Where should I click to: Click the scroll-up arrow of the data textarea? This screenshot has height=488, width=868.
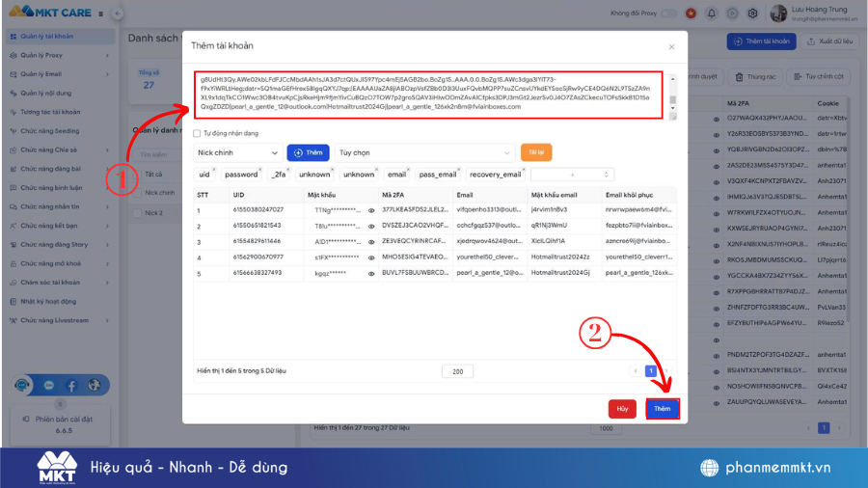[673, 79]
